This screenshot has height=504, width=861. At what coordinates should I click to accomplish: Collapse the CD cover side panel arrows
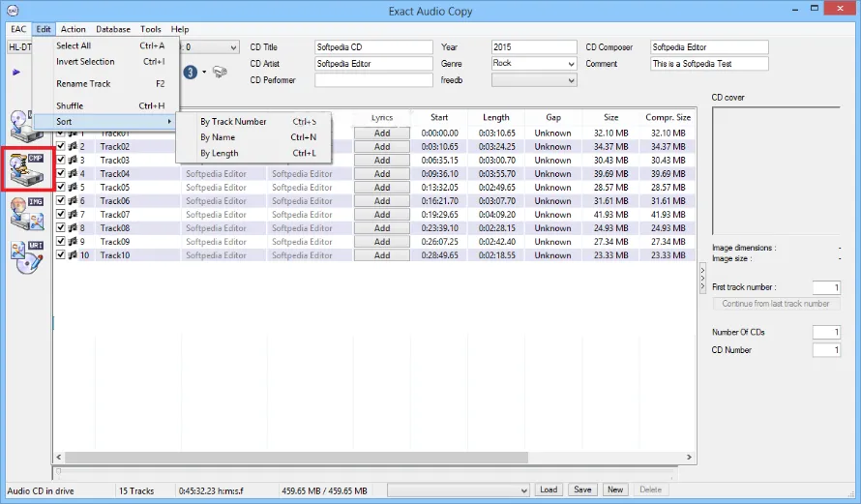pos(702,279)
